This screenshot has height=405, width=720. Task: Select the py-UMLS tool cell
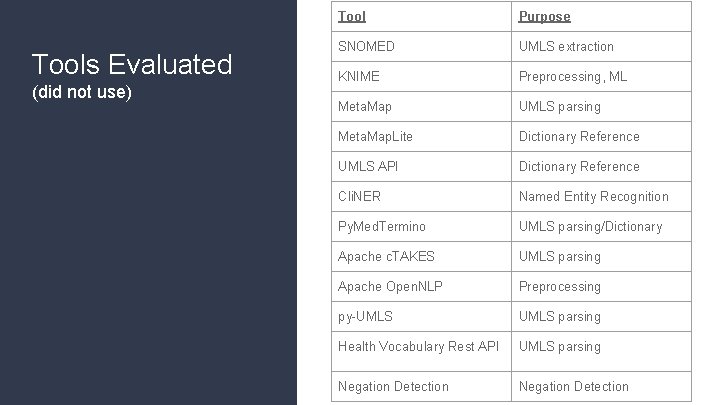[x=365, y=316]
